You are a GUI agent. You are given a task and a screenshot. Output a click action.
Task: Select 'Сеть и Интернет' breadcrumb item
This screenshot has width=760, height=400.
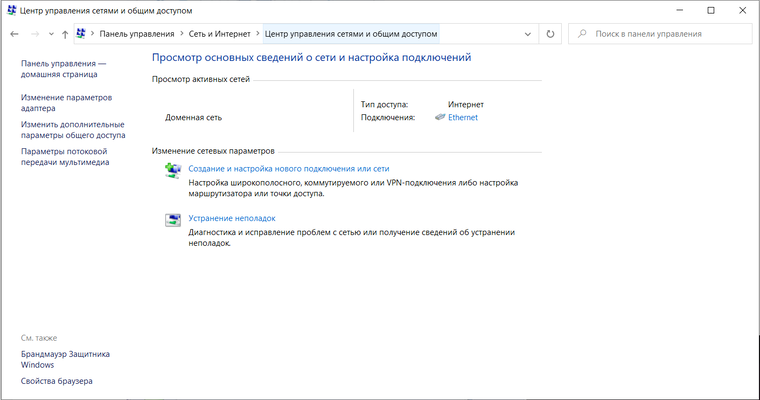pos(220,34)
